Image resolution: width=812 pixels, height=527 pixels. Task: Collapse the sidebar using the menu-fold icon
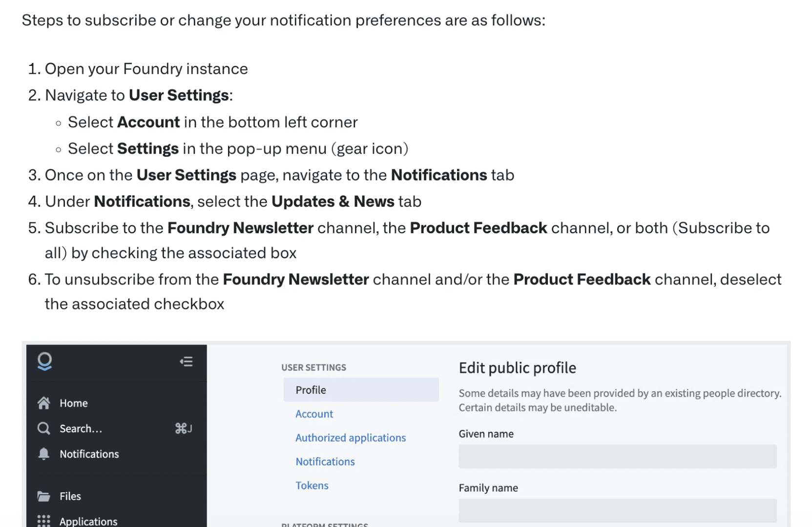(x=186, y=362)
